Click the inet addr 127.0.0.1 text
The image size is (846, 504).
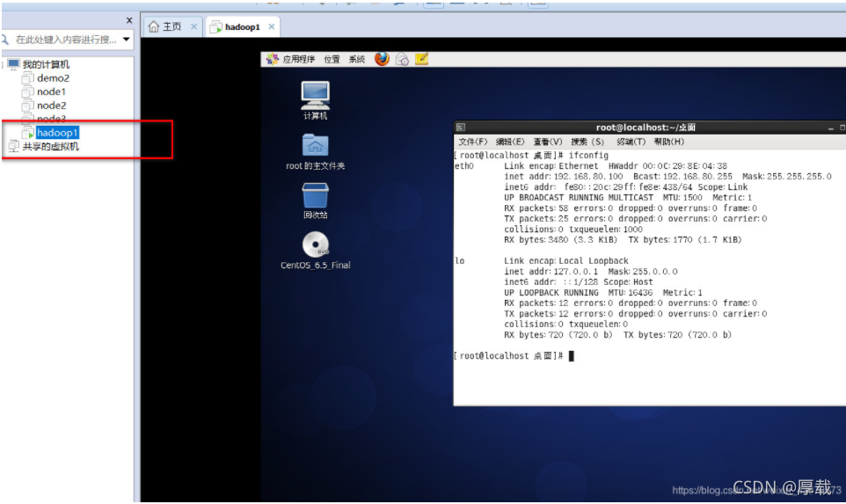coord(551,272)
